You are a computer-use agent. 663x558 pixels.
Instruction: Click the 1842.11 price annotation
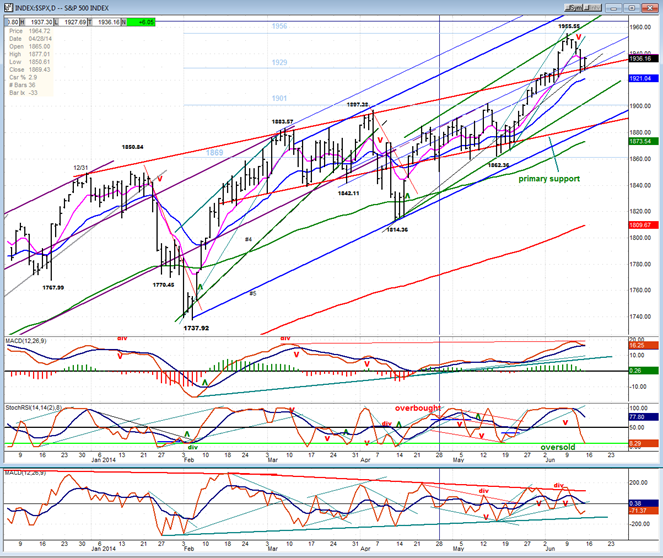[x=348, y=193]
